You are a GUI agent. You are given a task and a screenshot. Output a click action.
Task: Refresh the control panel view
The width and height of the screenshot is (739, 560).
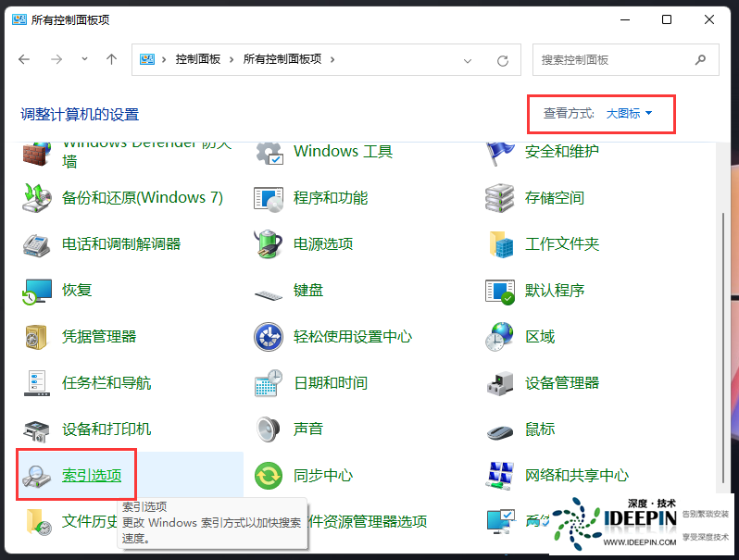[x=503, y=61]
